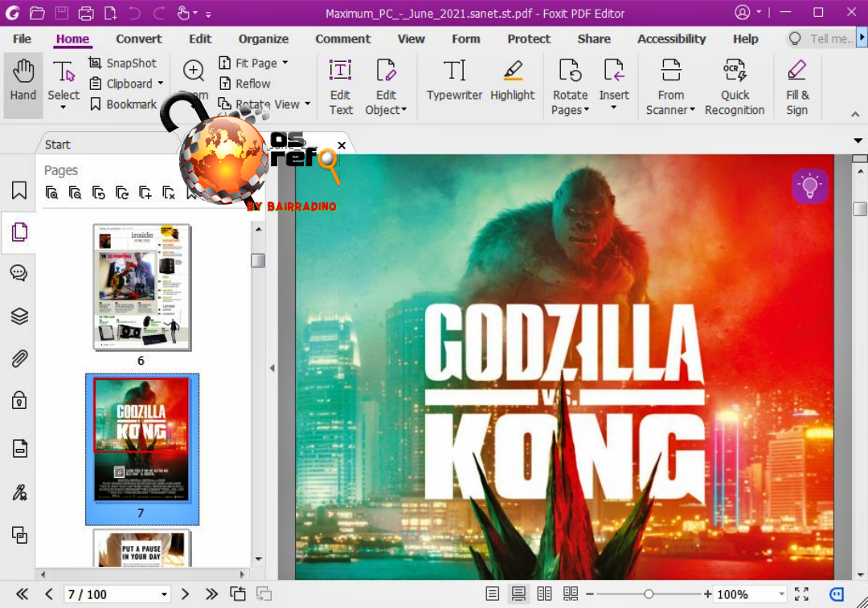868x608 pixels.
Task: Switch to the Protect tab
Action: 529,39
